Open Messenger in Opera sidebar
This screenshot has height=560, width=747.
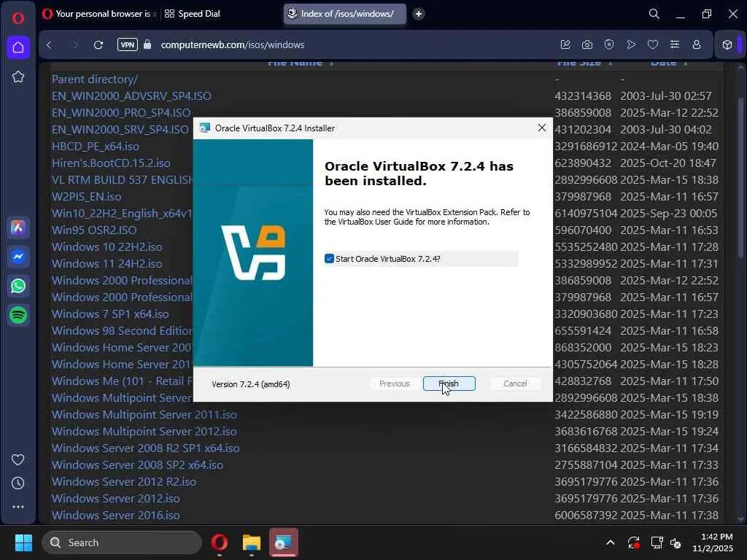(x=18, y=257)
